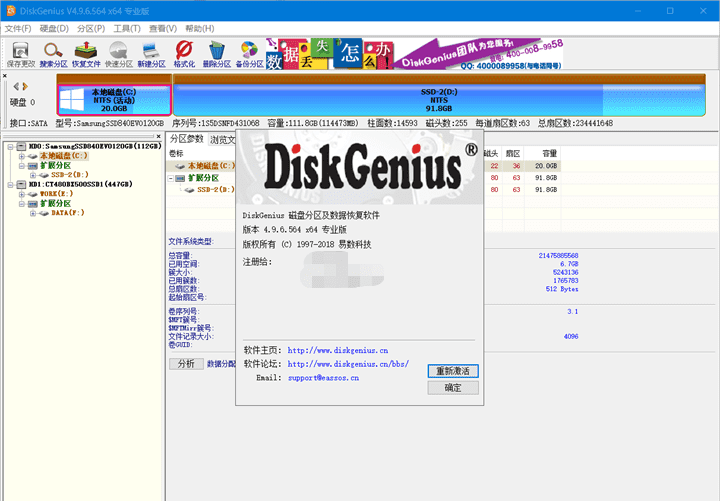Switch to the 浏览文件 tab
This screenshot has height=501, width=720.
pos(222,140)
